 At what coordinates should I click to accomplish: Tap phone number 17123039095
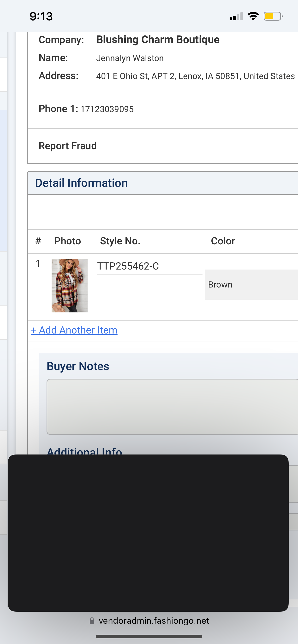(x=107, y=109)
